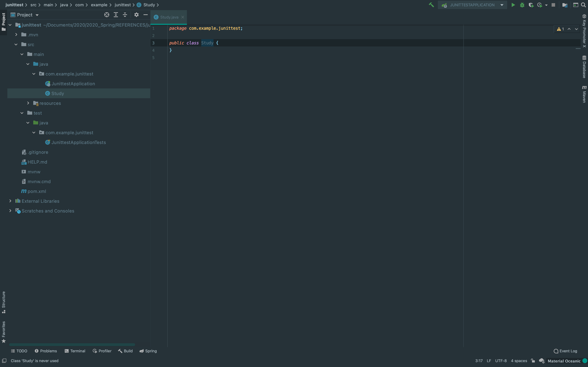The width and height of the screenshot is (588, 367).
Task: Open the Event Log
Action: coord(565,351)
